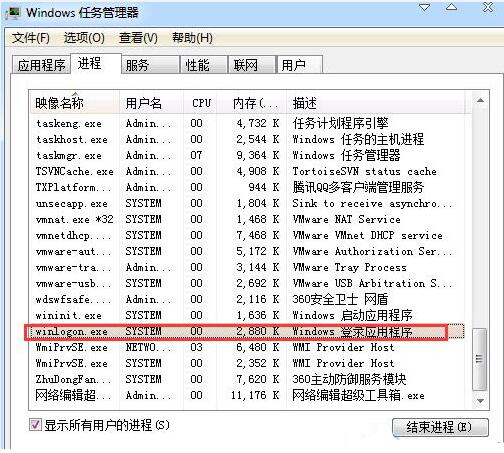Sort by 映像名称 column header
Screen dimensions: 504x453
pyautogui.click(x=75, y=103)
